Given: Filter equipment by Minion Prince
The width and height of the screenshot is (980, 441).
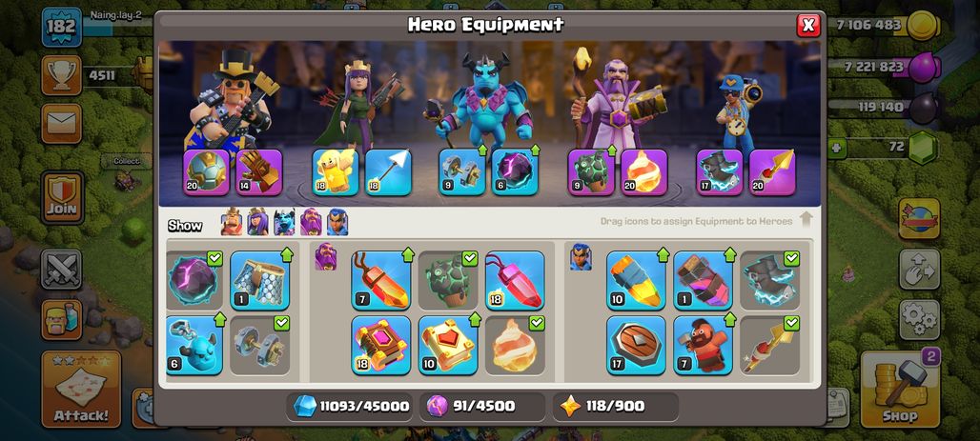Looking at the screenshot, I should [x=284, y=222].
